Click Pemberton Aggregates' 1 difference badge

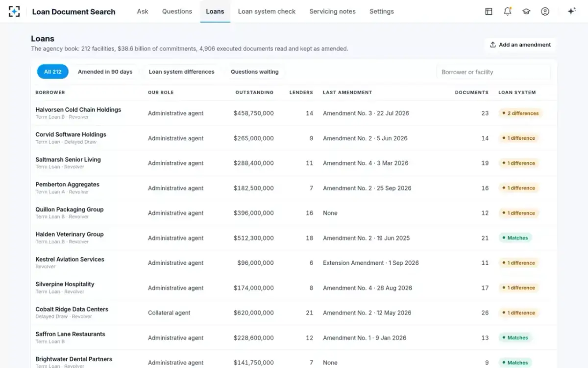pyautogui.click(x=519, y=188)
